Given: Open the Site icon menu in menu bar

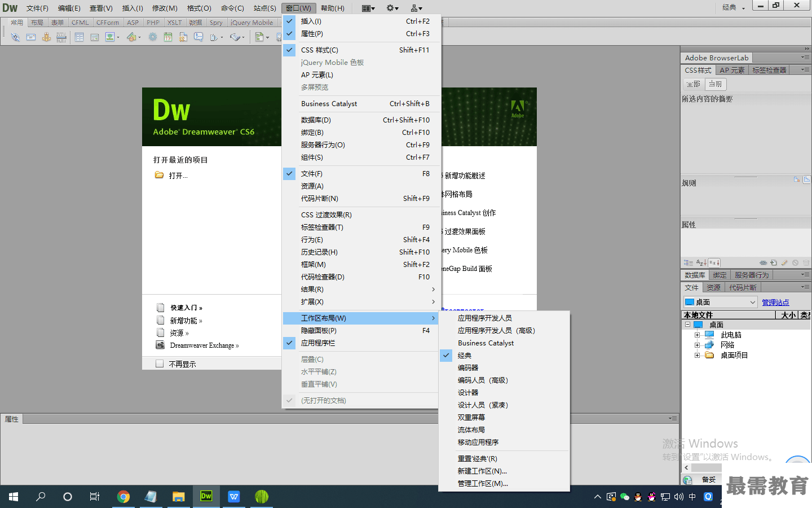Looking at the screenshot, I should (x=417, y=8).
